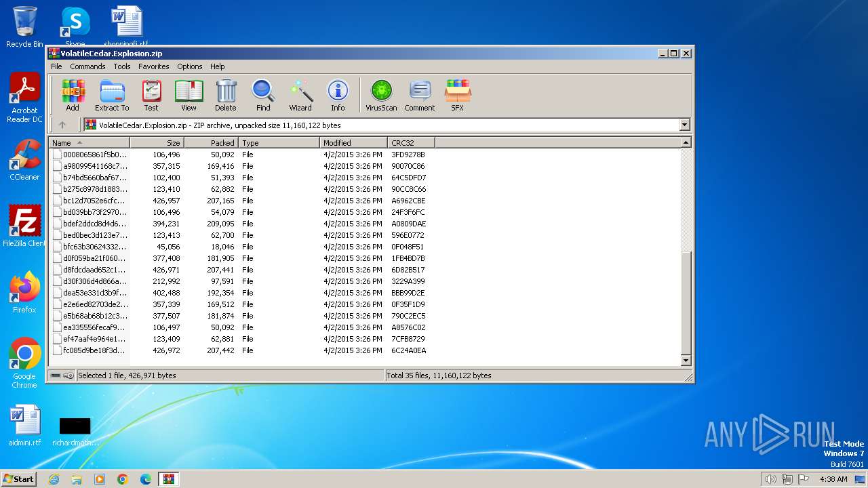Open the View file tool

189,96
